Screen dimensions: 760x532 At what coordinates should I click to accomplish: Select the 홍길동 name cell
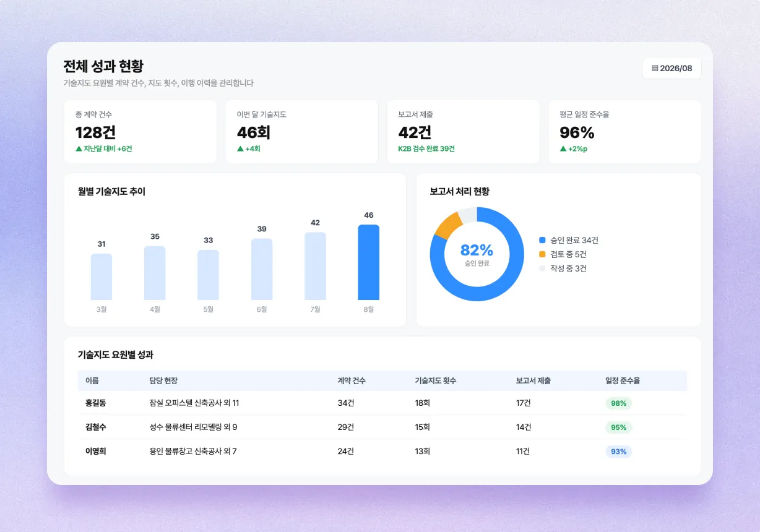95,403
